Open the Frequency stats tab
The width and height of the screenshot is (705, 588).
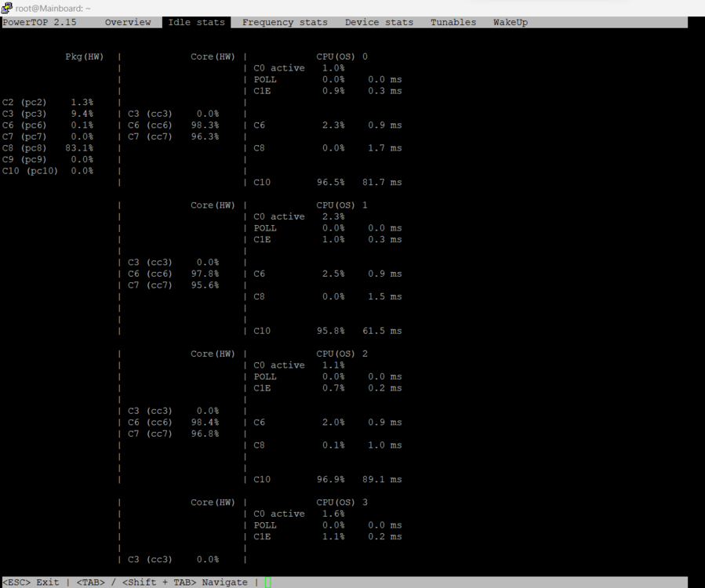285,23
